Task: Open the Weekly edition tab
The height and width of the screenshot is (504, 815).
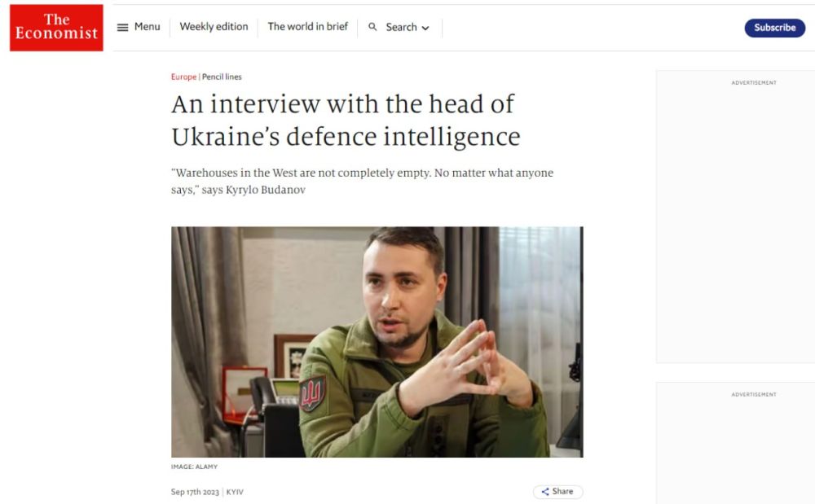Action: click(214, 27)
